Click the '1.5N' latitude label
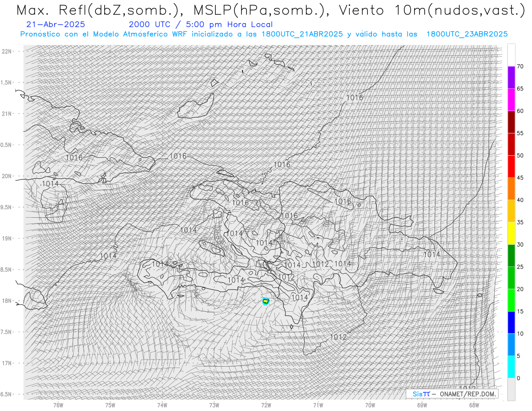 pyautogui.click(x=7, y=82)
